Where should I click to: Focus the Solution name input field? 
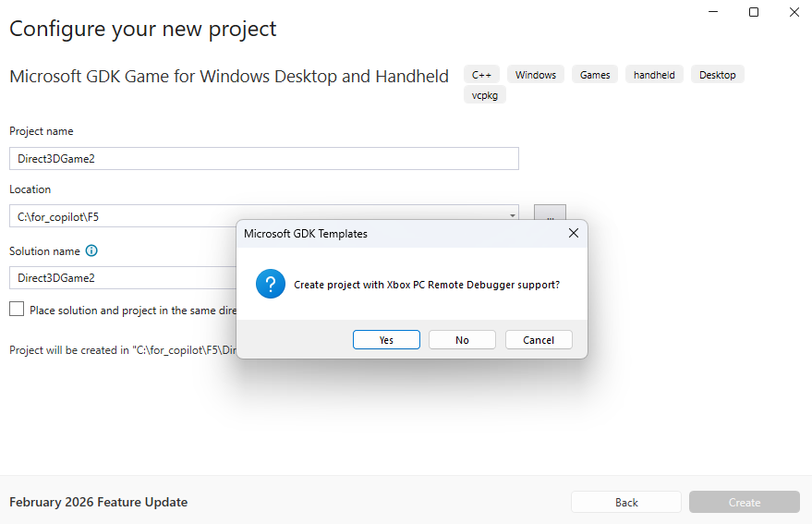pyautogui.click(x=123, y=278)
